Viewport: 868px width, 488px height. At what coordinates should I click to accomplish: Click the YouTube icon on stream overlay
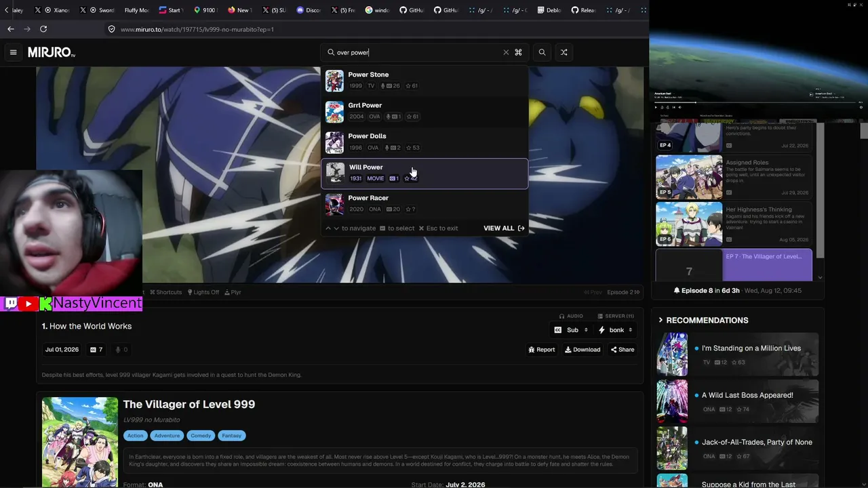[x=28, y=304]
